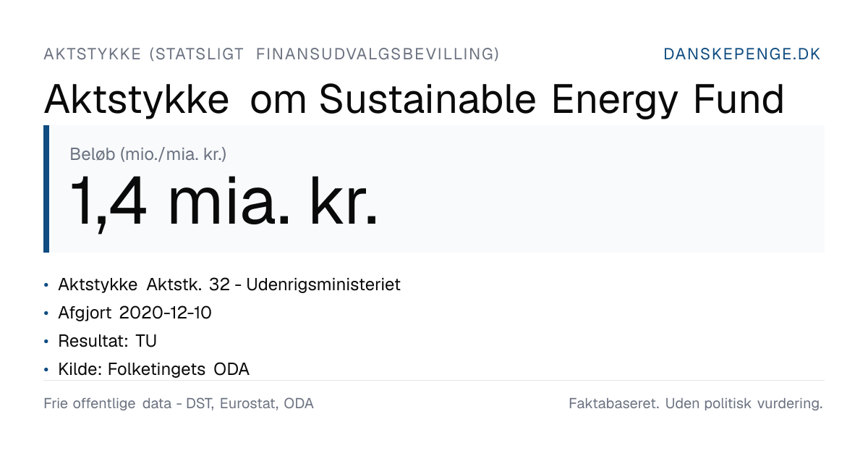Click the category label AKTSTYKKE (STATSLIGT FINANSUDVALGSBEVILLING)
Image resolution: width=868 pixels, height=456 pixels.
click(271, 54)
